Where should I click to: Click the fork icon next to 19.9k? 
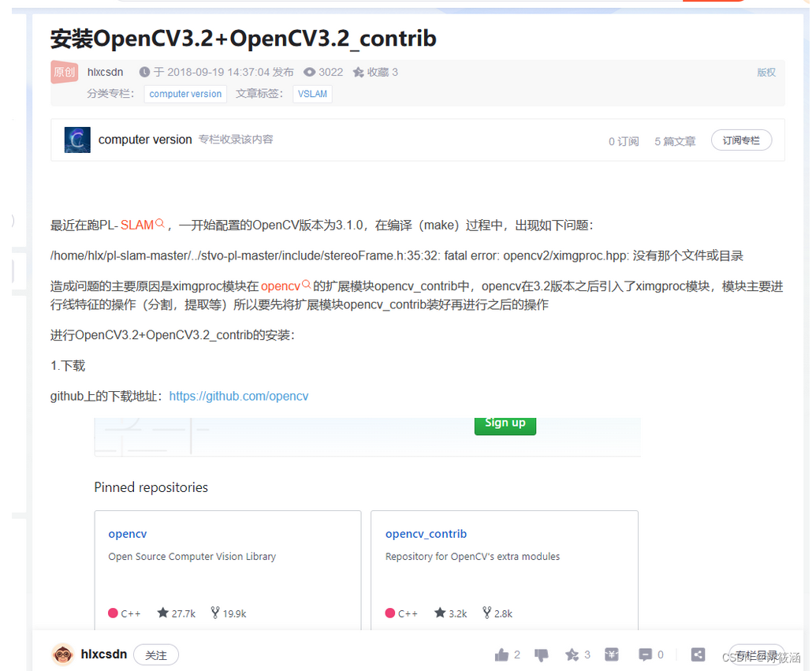pyautogui.click(x=215, y=613)
